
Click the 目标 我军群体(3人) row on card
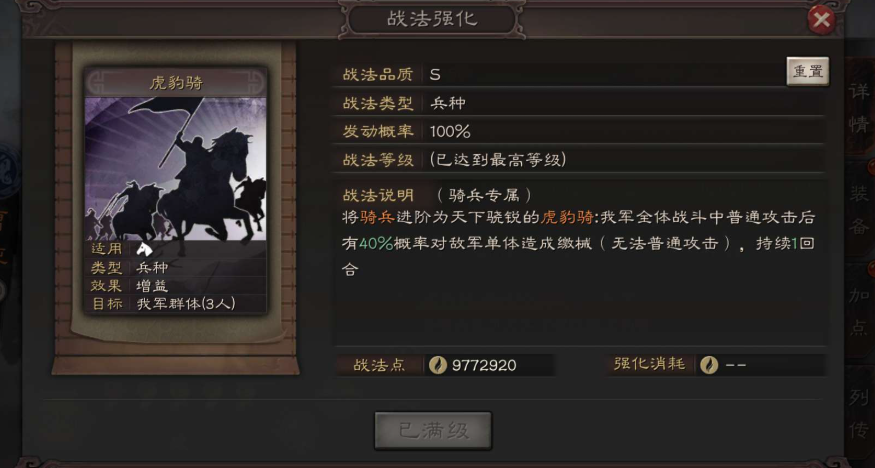coord(176,304)
